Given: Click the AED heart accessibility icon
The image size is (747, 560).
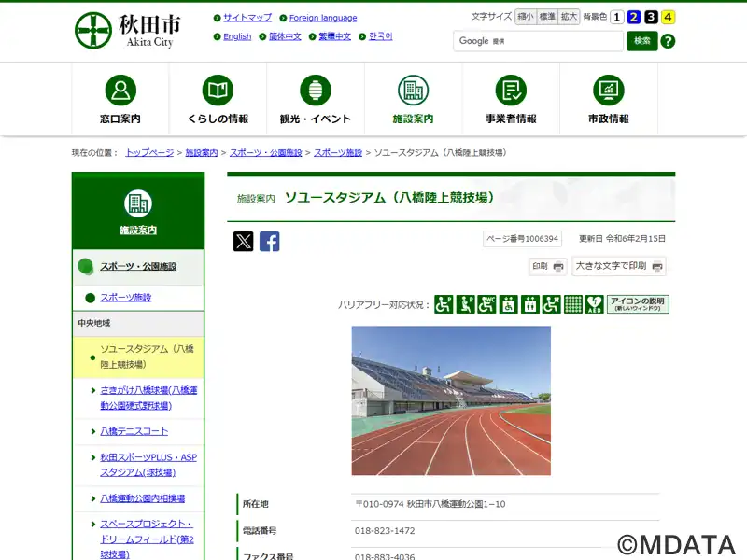Looking at the screenshot, I should tap(595, 304).
